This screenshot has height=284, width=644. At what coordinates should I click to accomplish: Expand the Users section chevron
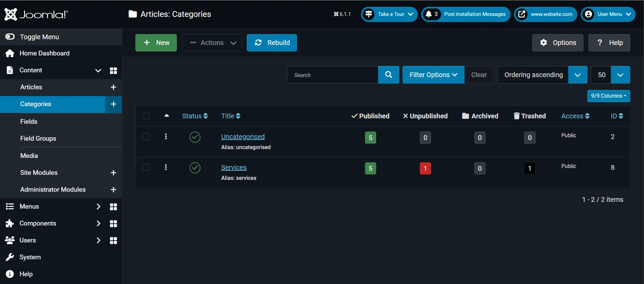(98, 240)
